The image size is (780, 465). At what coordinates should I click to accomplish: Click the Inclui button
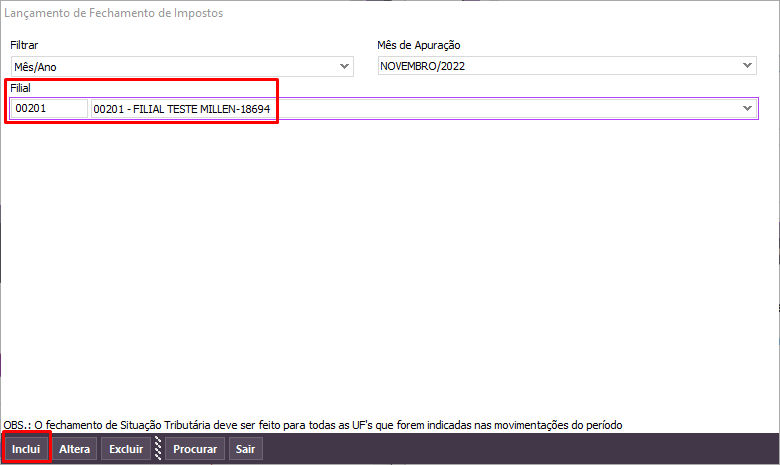(x=26, y=449)
